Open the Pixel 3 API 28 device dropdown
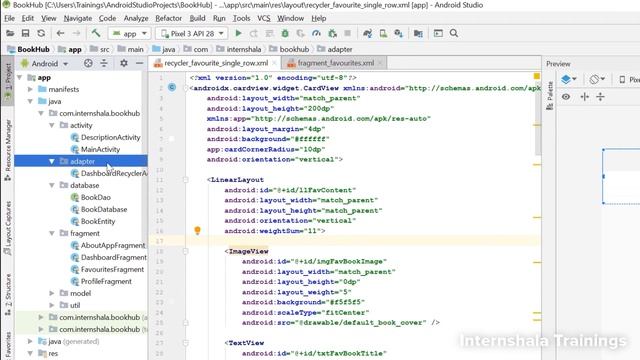 tap(192, 33)
